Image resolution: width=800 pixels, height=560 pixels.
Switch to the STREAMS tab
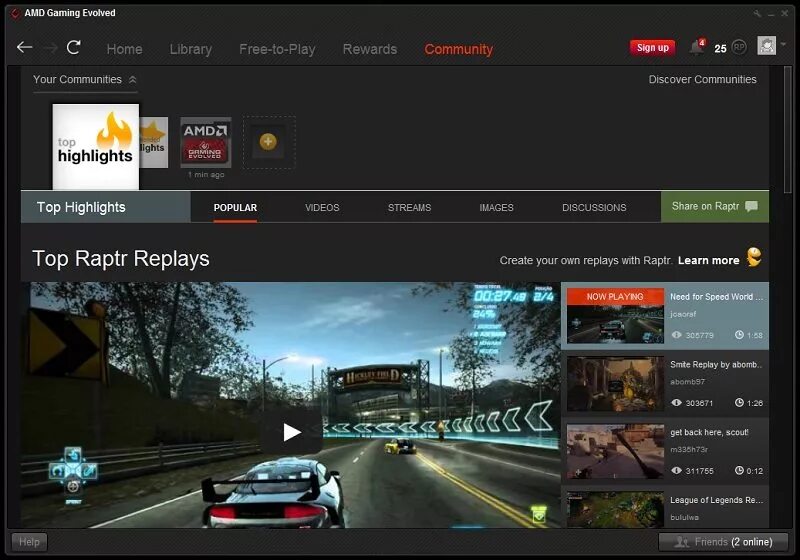point(409,208)
